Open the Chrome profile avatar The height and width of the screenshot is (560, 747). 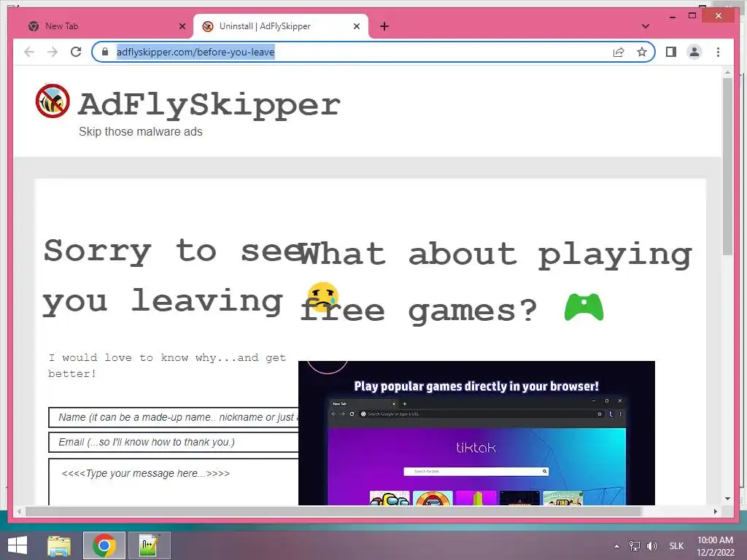(x=694, y=52)
